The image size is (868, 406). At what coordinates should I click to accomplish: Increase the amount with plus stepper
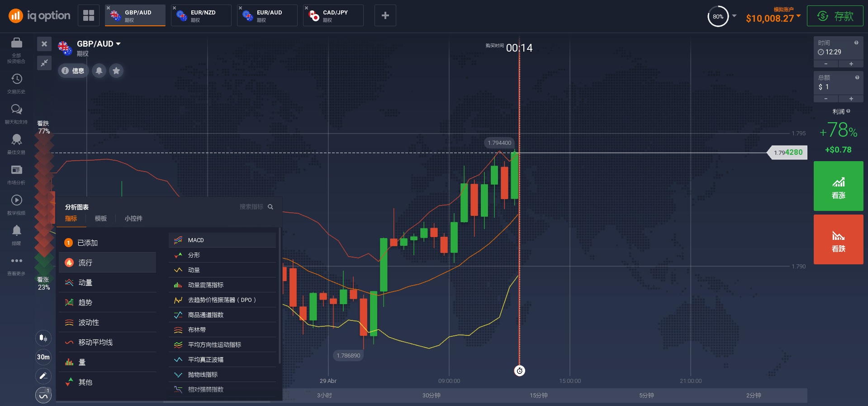(x=851, y=99)
